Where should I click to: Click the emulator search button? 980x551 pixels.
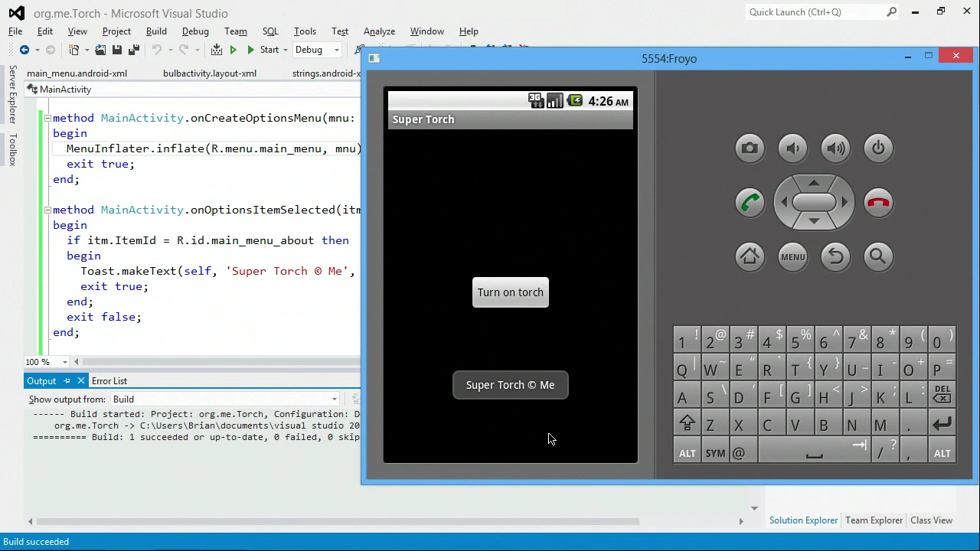pyautogui.click(x=878, y=257)
